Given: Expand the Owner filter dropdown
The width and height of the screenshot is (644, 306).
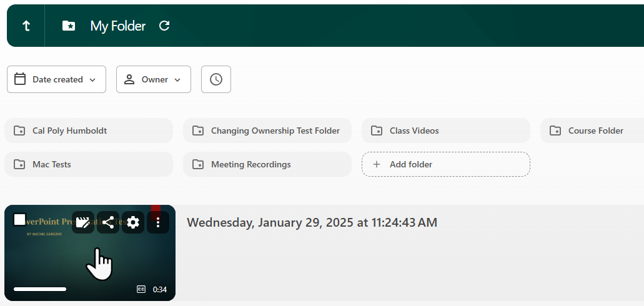Looking at the screenshot, I should pos(154,79).
